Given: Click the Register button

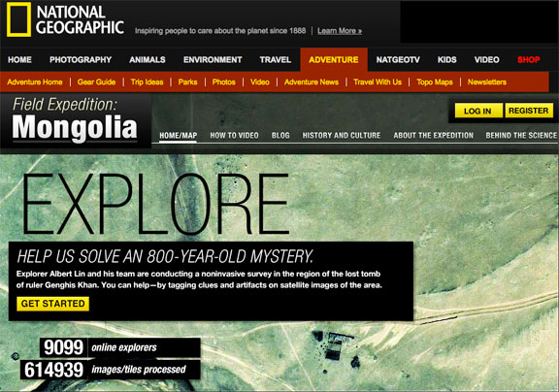Looking at the screenshot, I should click(529, 111).
